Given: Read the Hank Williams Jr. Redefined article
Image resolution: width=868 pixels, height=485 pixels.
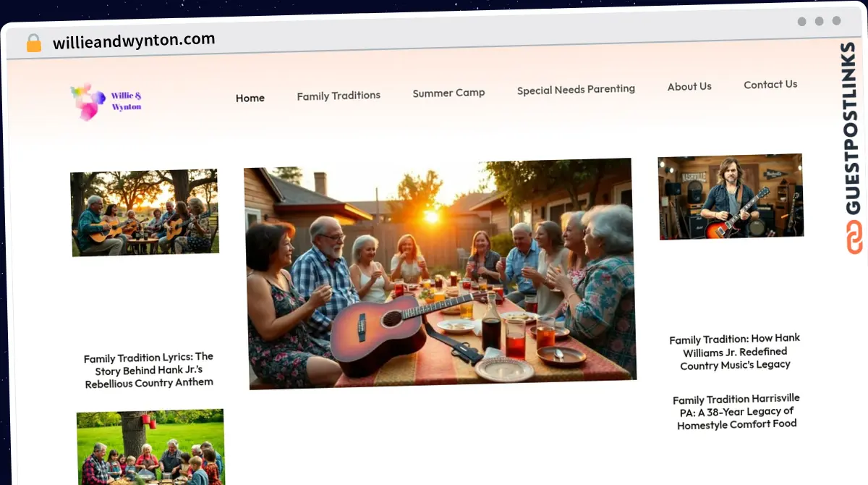Looking at the screenshot, I should 735,352.
